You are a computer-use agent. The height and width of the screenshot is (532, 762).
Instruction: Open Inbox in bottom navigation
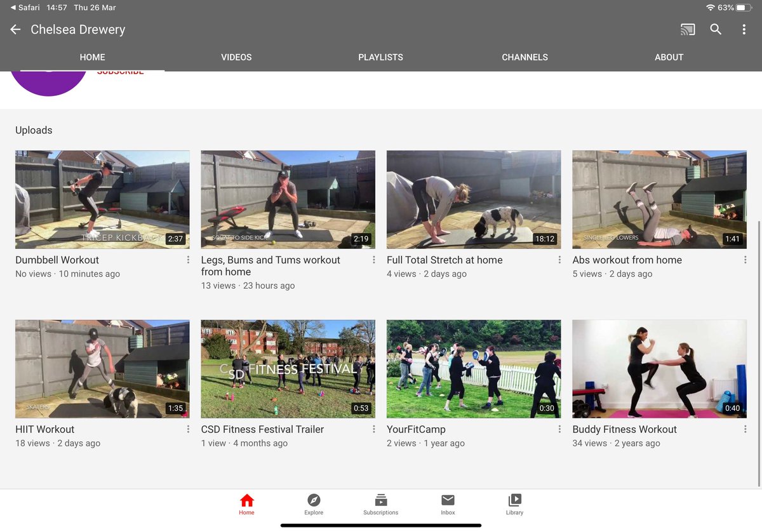pos(448,505)
